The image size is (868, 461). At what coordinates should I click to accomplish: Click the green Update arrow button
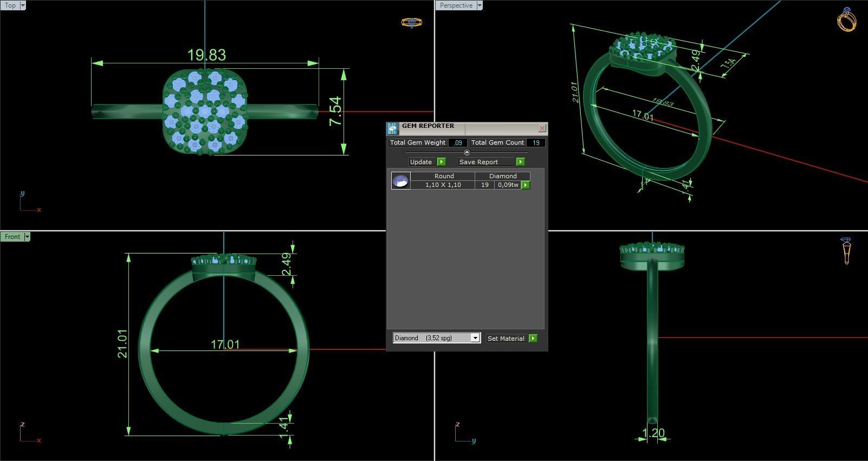coord(441,162)
